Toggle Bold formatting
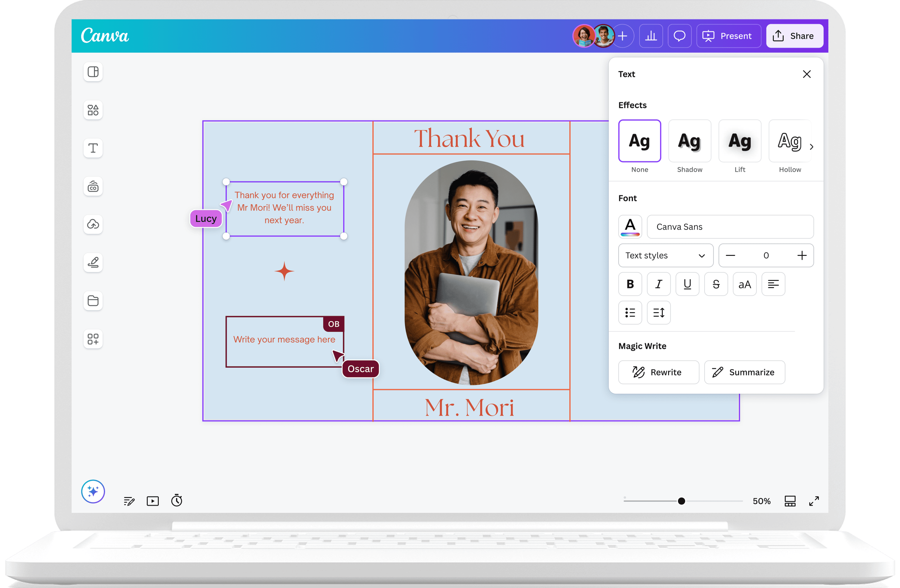Image resolution: width=900 pixels, height=588 pixels. click(630, 284)
